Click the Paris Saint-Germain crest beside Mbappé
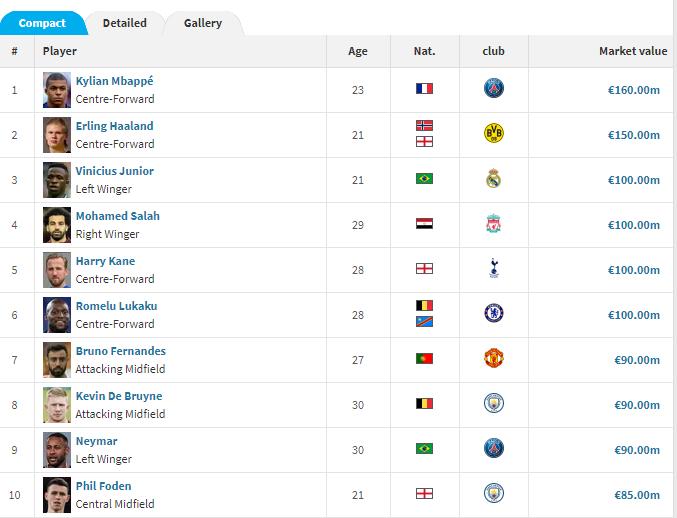The width and height of the screenshot is (677, 518). (493, 89)
